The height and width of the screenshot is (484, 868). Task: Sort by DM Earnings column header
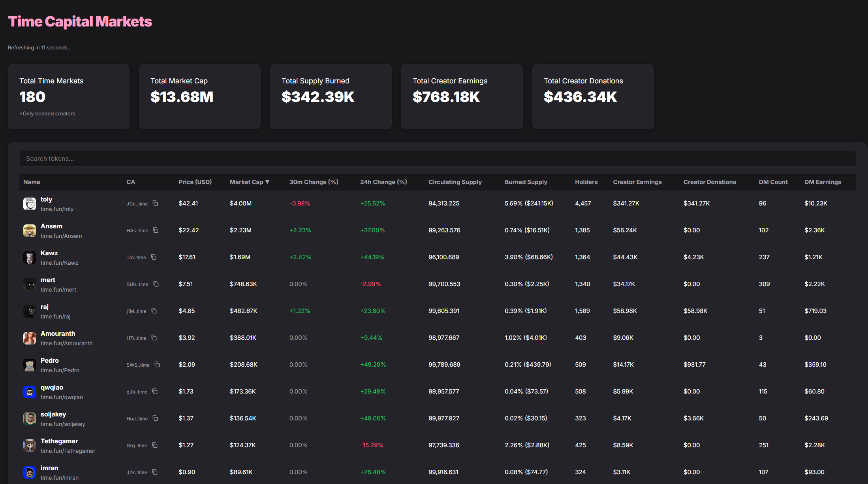[823, 182]
